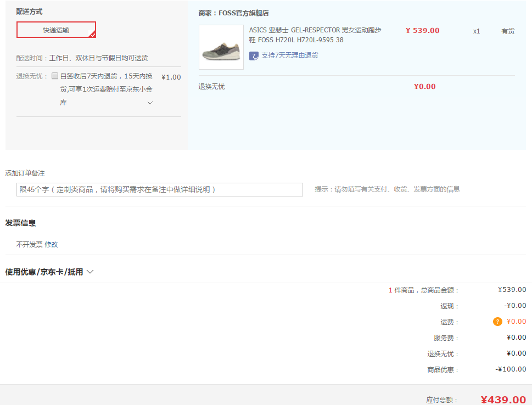
Task: Select the 服务费 ¥0.00 value
Action: (x=517, y=337)
